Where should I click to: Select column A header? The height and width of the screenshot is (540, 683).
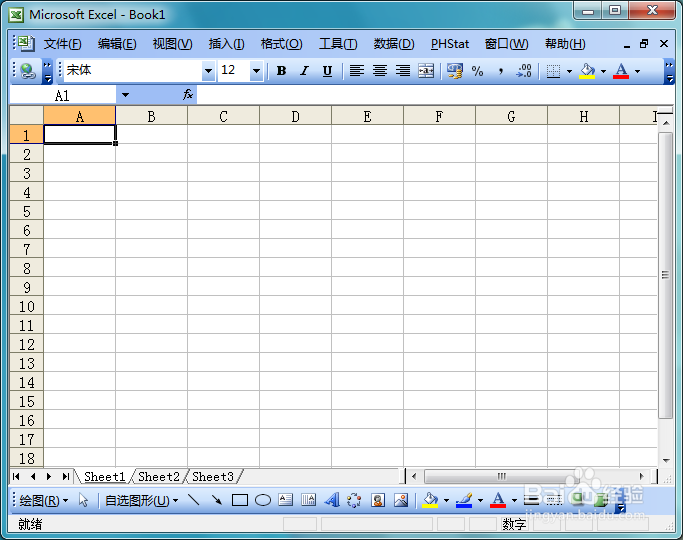coord(80,116)
